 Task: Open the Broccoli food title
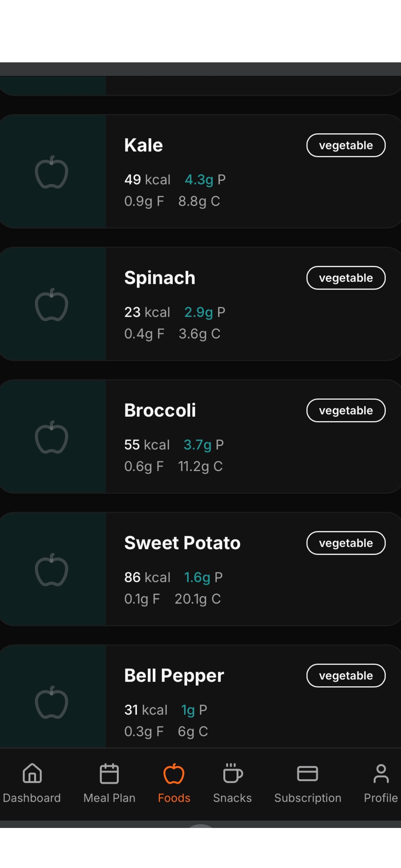click(x=160, y=410)
